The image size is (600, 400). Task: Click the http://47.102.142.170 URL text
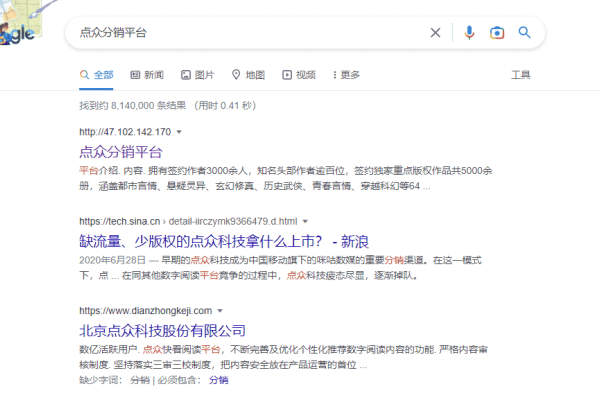pos(125,132)
